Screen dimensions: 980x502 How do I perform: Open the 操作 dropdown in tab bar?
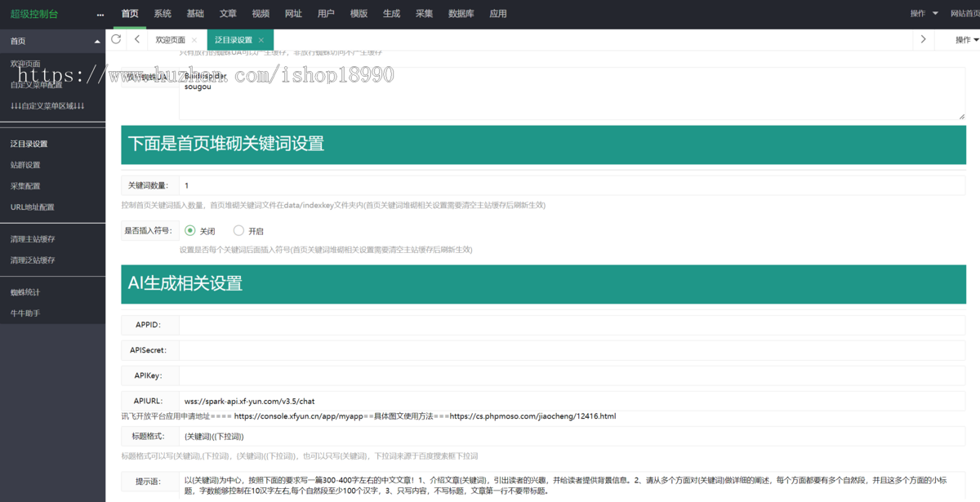click(x=967, y=39)
